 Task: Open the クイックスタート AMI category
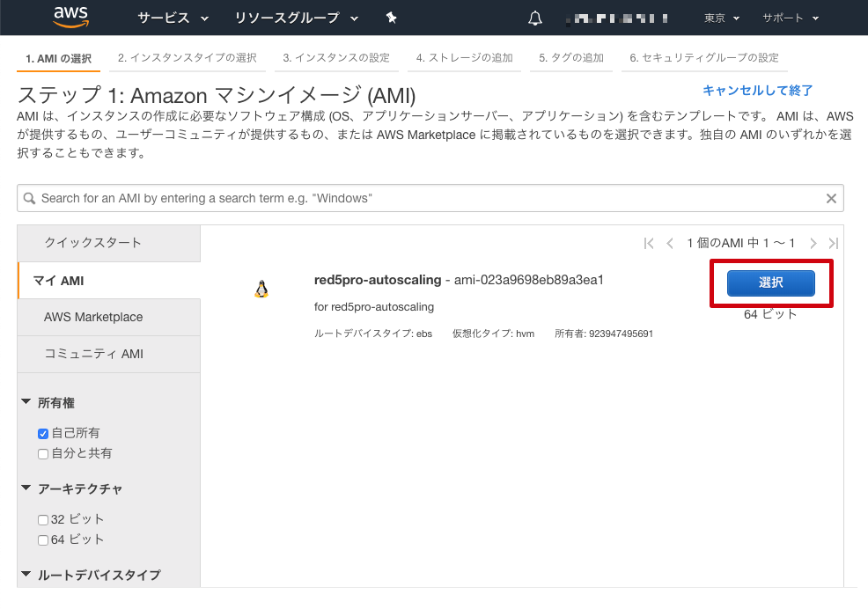pos(109,243)
